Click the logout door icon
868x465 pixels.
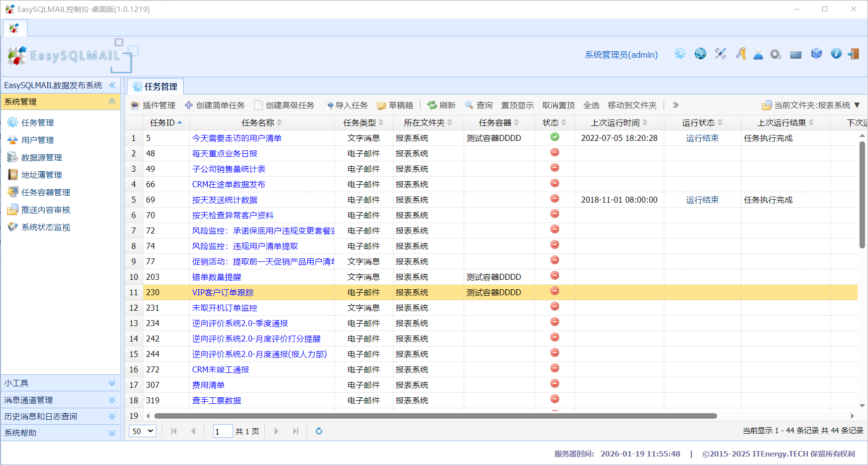[854, 54]
